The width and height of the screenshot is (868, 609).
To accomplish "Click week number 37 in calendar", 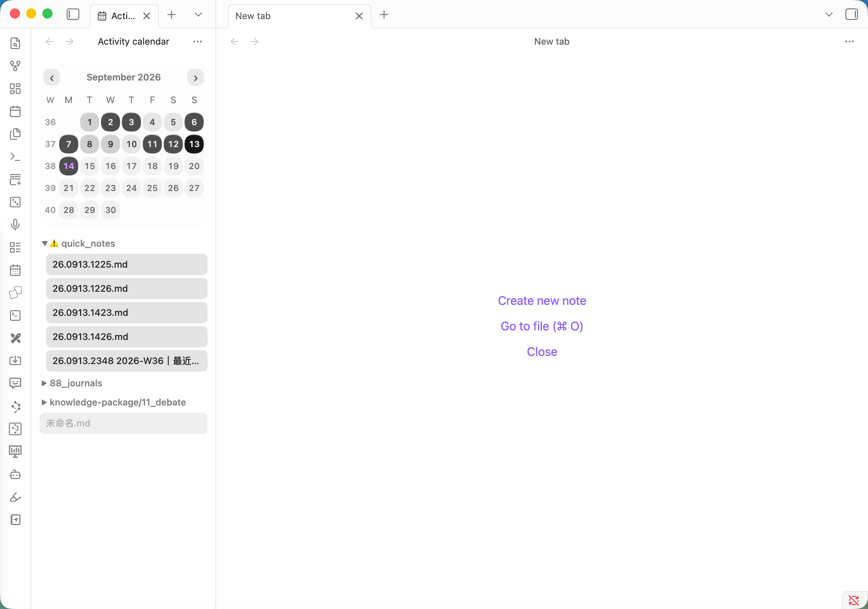I will click(x=50, y=144).
